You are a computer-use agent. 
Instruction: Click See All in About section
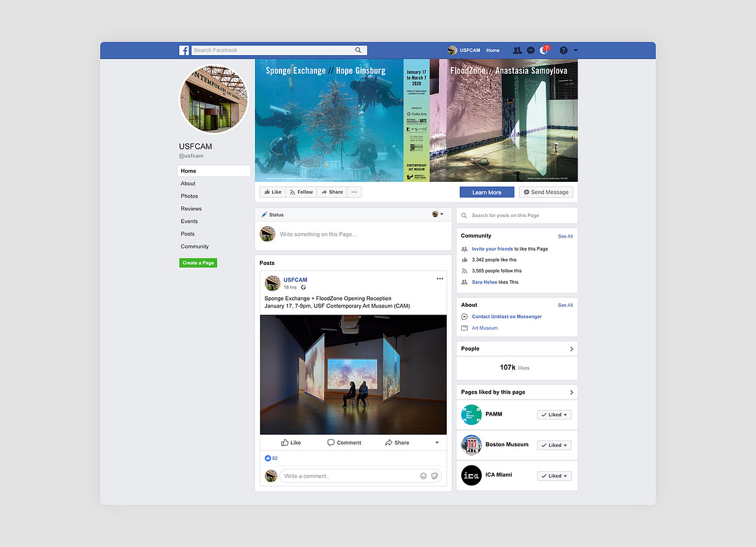(x=565, y=305)
